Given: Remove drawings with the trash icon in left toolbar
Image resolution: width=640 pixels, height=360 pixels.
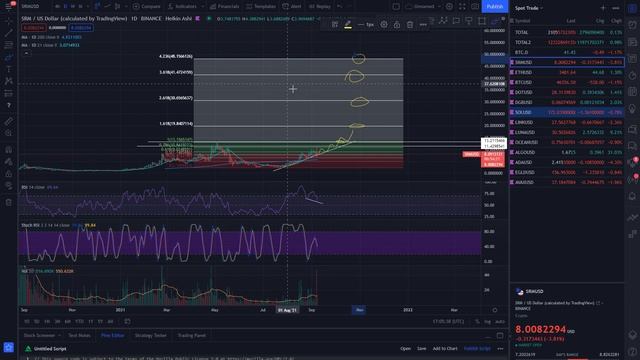Looking at the screenshot, I should click(9, 202).
